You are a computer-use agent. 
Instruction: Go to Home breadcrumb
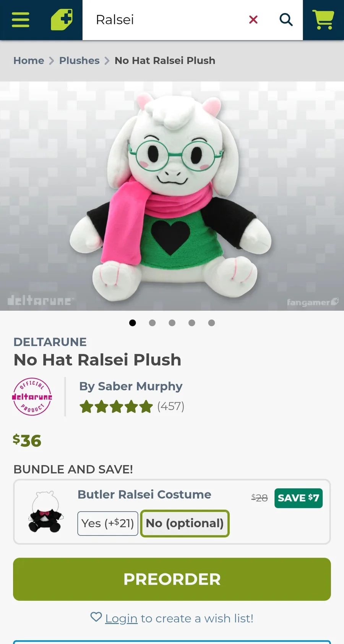point(29,61)
